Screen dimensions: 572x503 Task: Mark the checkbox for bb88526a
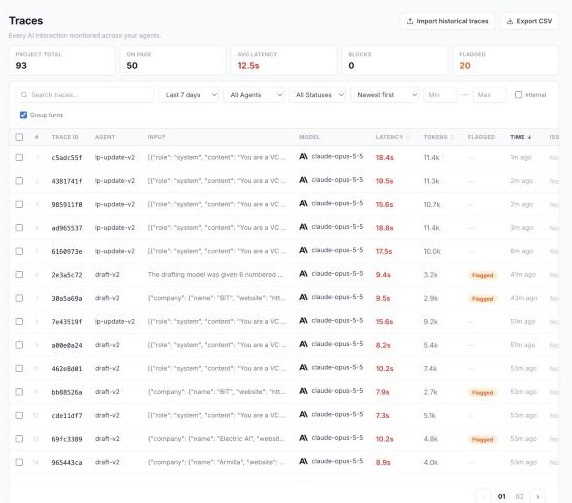[19, 392]
